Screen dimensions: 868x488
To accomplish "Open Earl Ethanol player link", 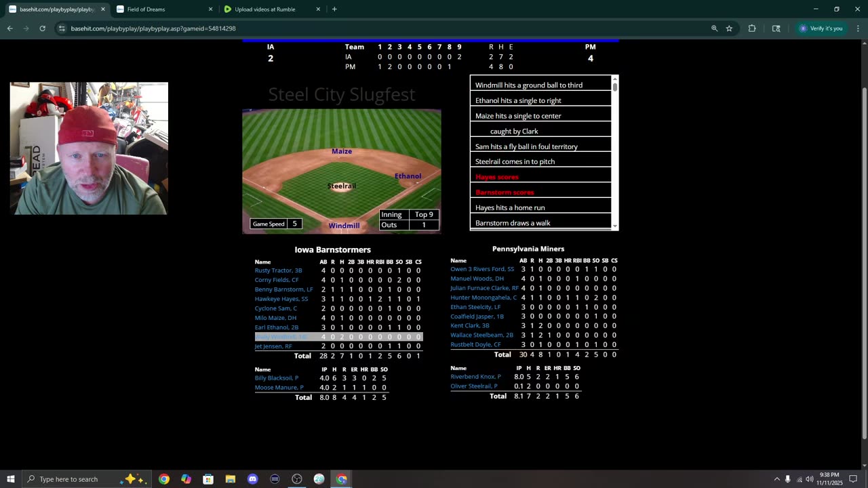I will click(277, 327).
